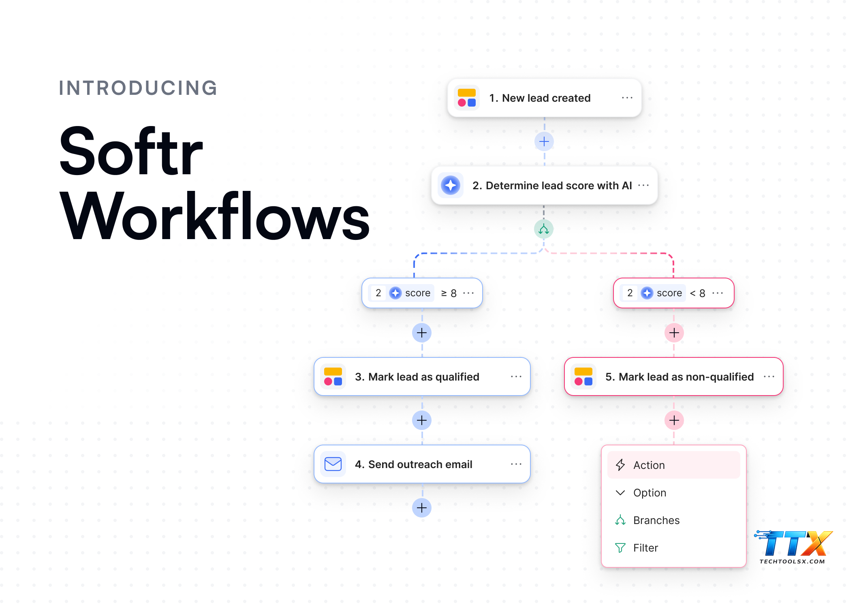Select '5. Mark lead as non-qualified' step

pyautogui.click(x=674, y=376)
